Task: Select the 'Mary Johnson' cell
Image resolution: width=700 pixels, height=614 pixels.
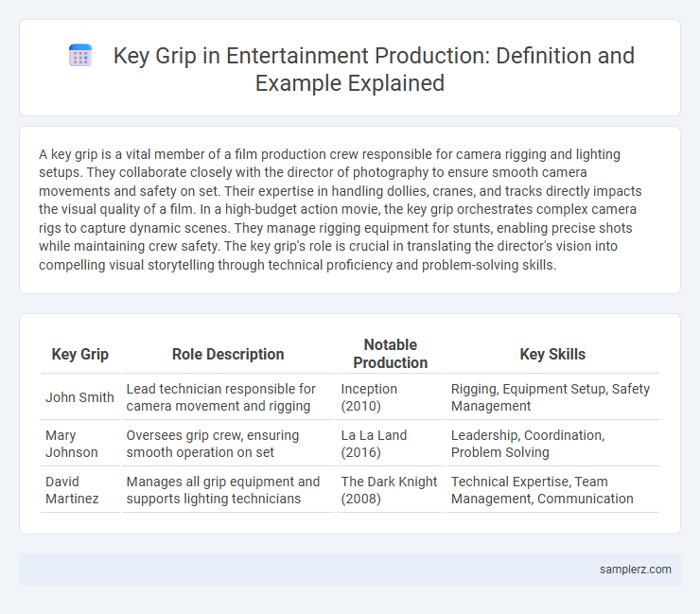Action: pos(79,444)
